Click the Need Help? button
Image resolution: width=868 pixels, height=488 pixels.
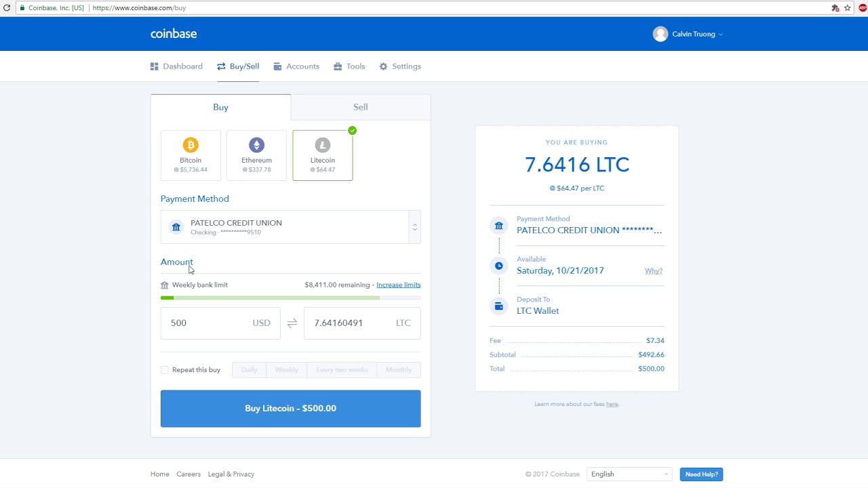701,474
